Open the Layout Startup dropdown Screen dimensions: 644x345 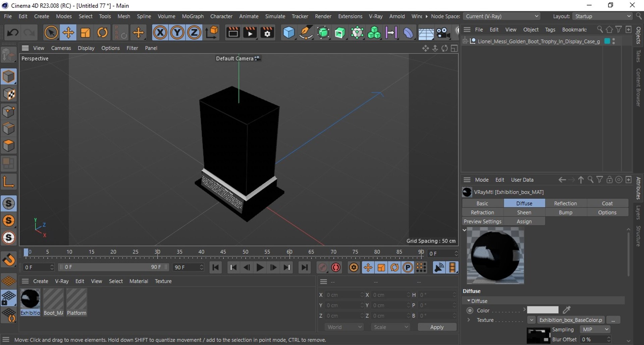(602, 16)
